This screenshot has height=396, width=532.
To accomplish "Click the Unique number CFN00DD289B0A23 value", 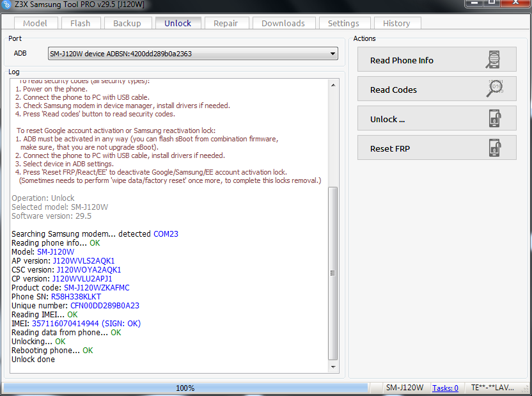I will (x=105, y=305).
